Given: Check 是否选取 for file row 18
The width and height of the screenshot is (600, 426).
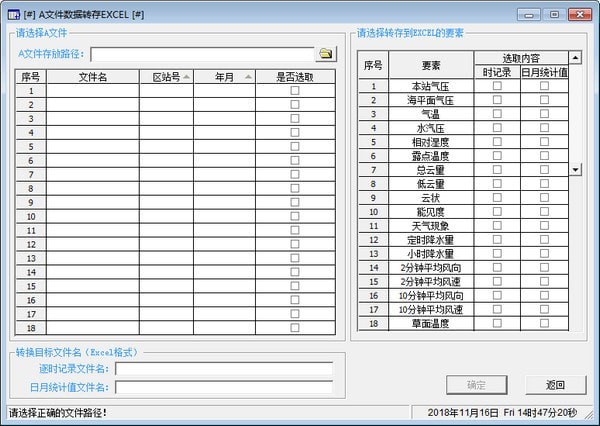Looking at the screenshot, I should pos(295,328).
